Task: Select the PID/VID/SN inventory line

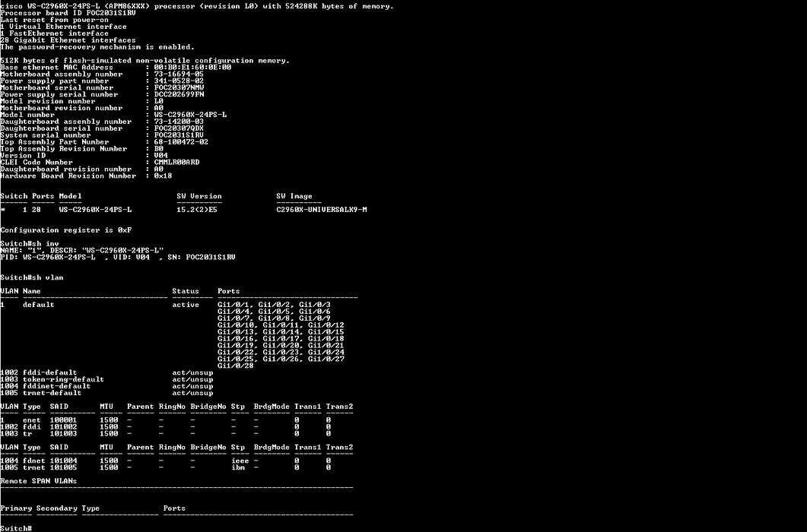Action: (118, 257)
